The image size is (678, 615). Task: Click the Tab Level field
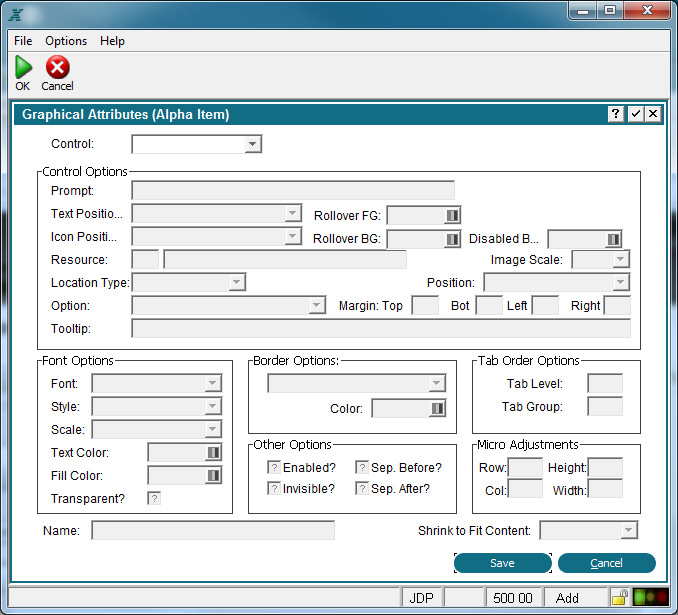click(x=605, y=383)
